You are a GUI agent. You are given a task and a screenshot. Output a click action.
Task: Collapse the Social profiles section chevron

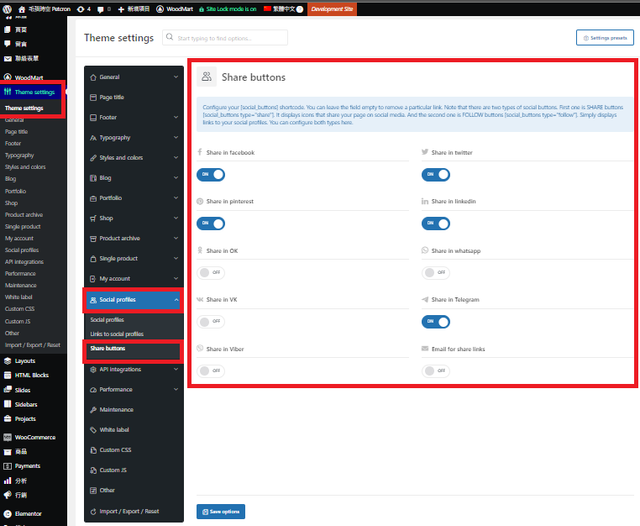176,300
